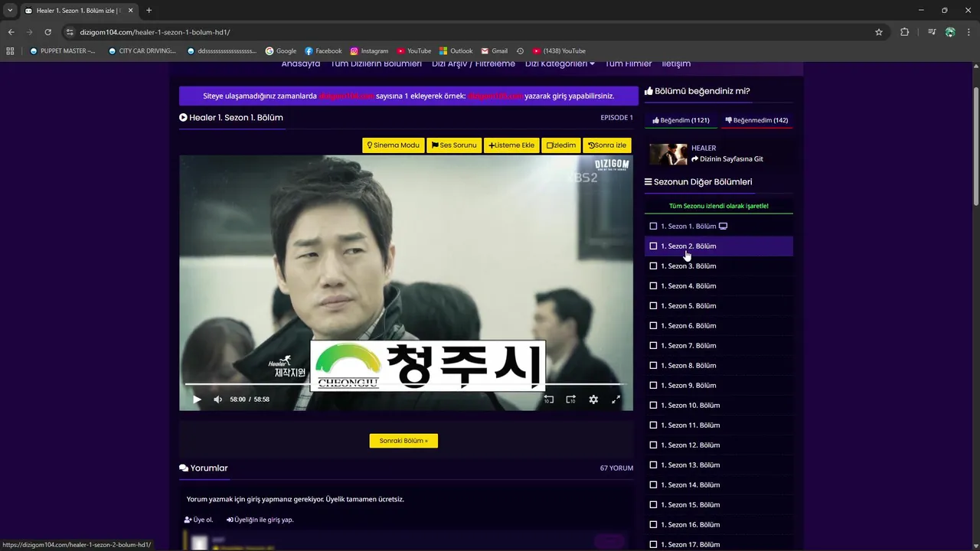Check the 1. Sezon 2. Bölüm checkbox
Image resolution: width=980 pixels, height=551 pixels.
(x=653, y=246)
